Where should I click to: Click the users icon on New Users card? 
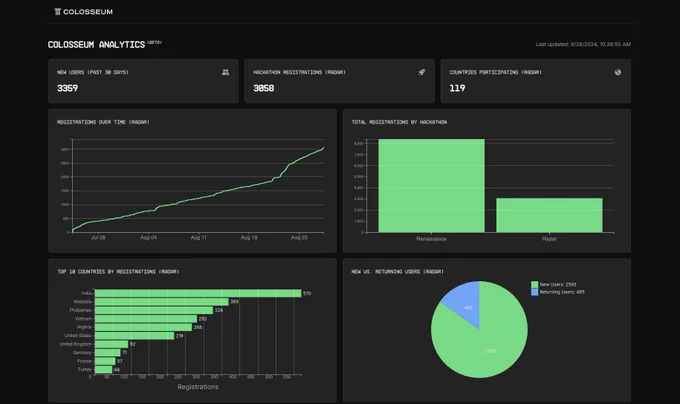[x=226, y=72]
